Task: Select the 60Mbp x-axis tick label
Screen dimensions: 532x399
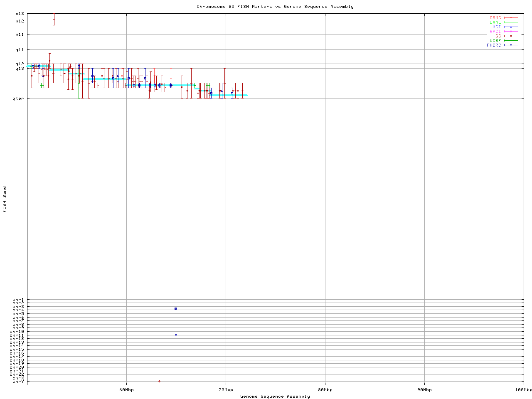Action: [x=126, y=390]
